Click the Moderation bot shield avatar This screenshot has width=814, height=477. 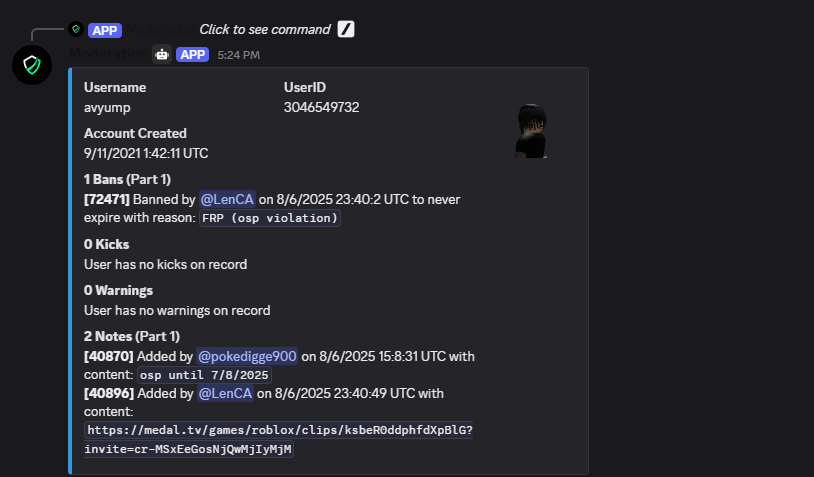pyautogui.click(x=32, y=65)
